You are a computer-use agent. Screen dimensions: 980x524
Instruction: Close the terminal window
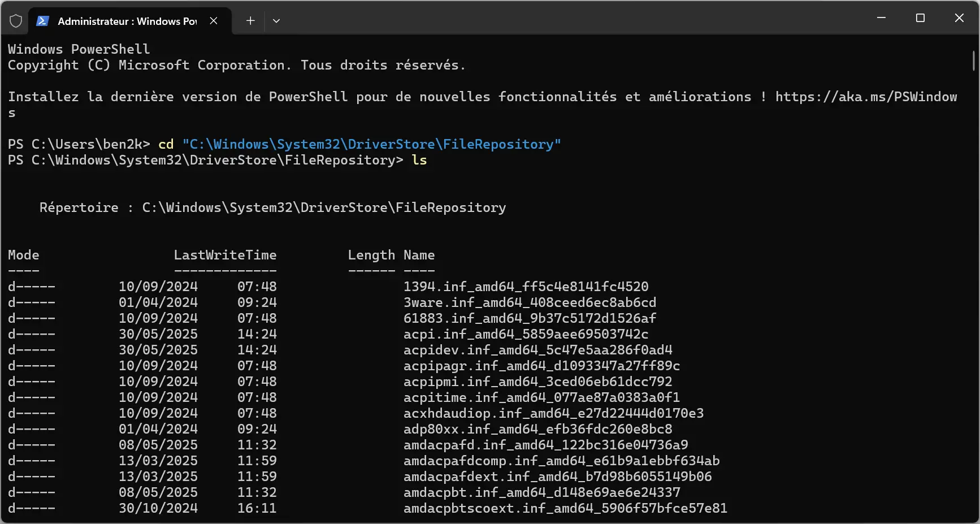959,18
